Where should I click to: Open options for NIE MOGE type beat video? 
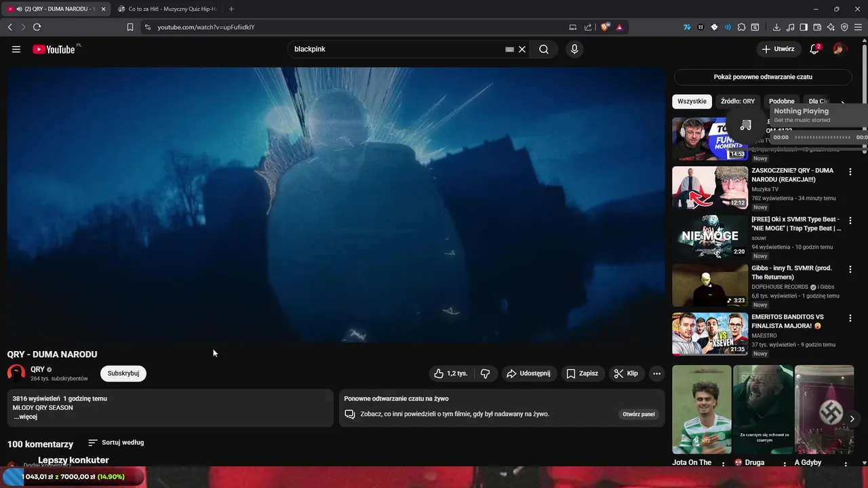[850, 221]
